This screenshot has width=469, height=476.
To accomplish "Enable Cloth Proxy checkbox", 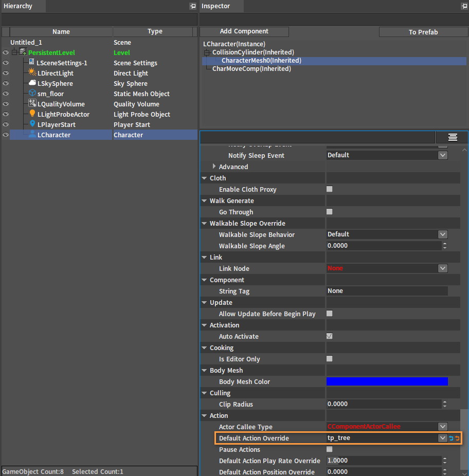I will tap(329, 189).
